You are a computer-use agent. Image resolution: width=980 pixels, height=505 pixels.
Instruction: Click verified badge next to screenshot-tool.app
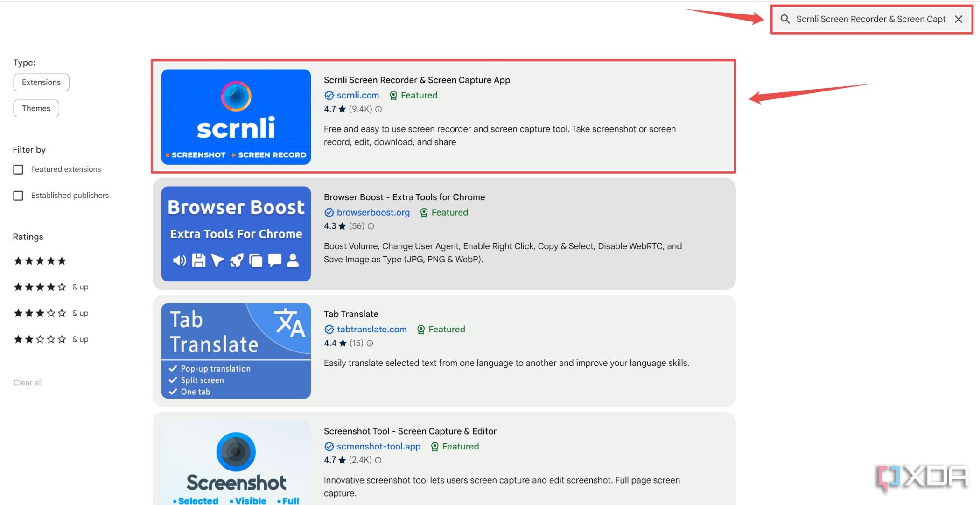click(329, 447)
